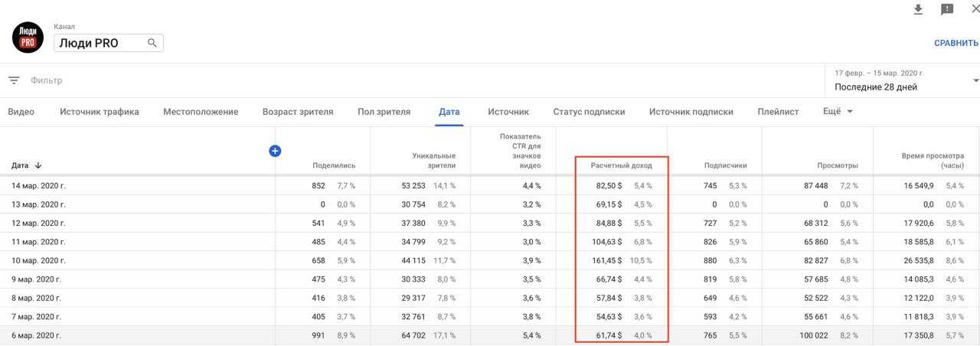
Task: Click the 880 subscribers value
Action: click(711, 261)
